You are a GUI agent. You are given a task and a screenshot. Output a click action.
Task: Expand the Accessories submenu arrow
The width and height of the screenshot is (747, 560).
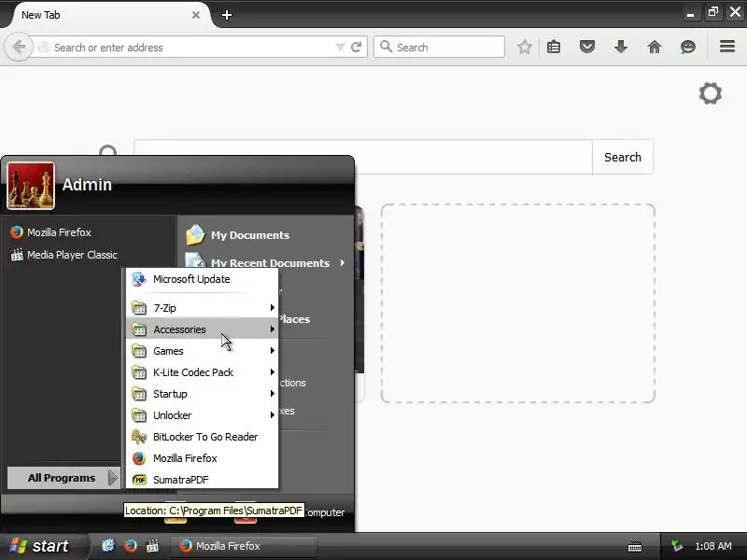coord(272,329)
